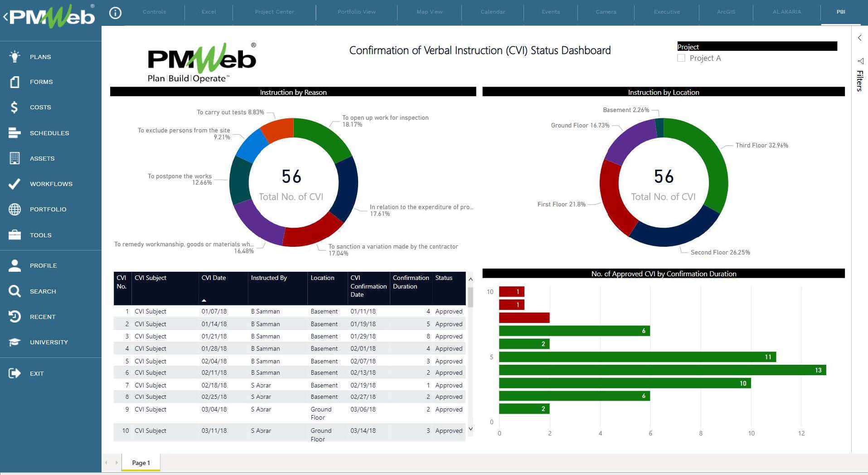Select the Schedules bars icon
The height and width of the screenshot is (475, 868).
[15, 133]
